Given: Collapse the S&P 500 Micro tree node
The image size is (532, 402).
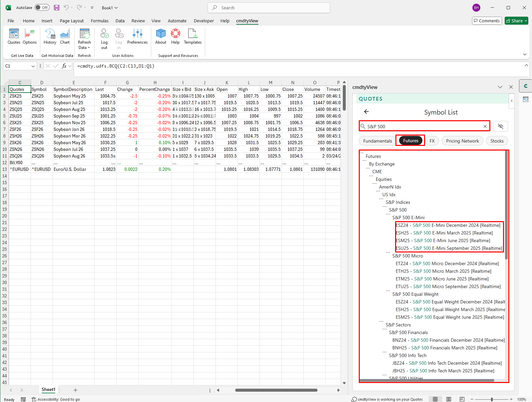Looking at the screenshot, I should [x=388, y=252].
